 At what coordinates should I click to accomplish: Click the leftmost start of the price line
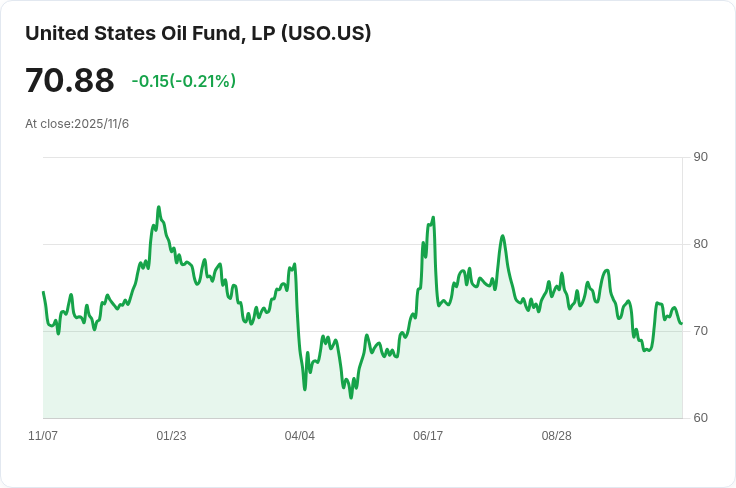(x=43, y=292)
